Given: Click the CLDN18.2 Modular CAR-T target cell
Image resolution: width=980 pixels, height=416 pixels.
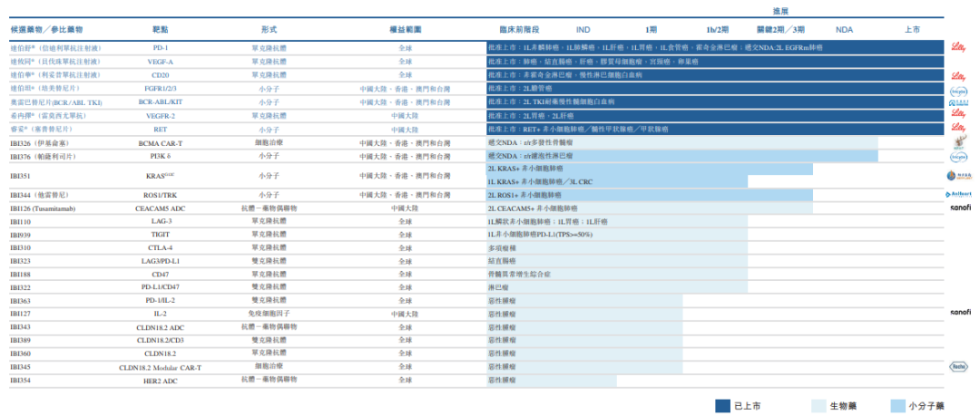Looking at the screenshot, I should pos(160,367).
